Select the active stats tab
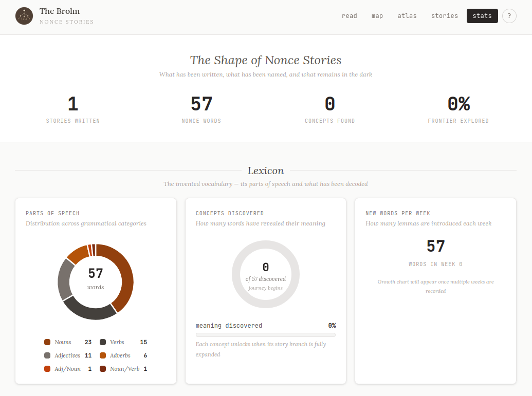 [482, 16]
